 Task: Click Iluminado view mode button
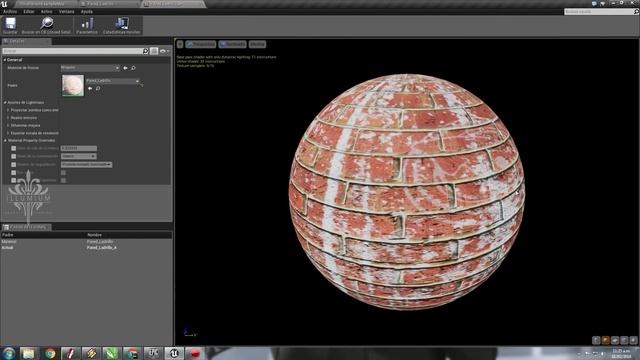(x=232, y=44)
